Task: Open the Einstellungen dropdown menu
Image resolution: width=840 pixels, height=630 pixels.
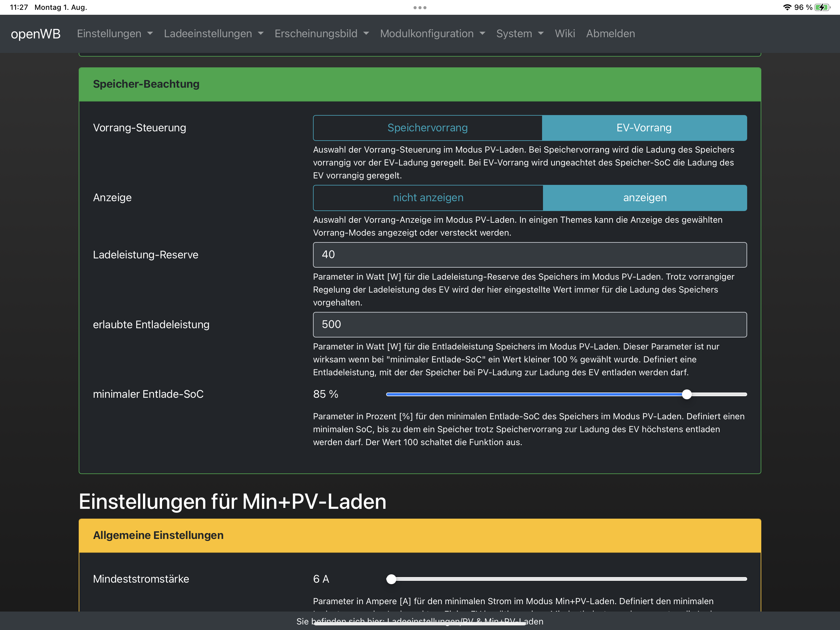Action: click(x=115, y=34)
